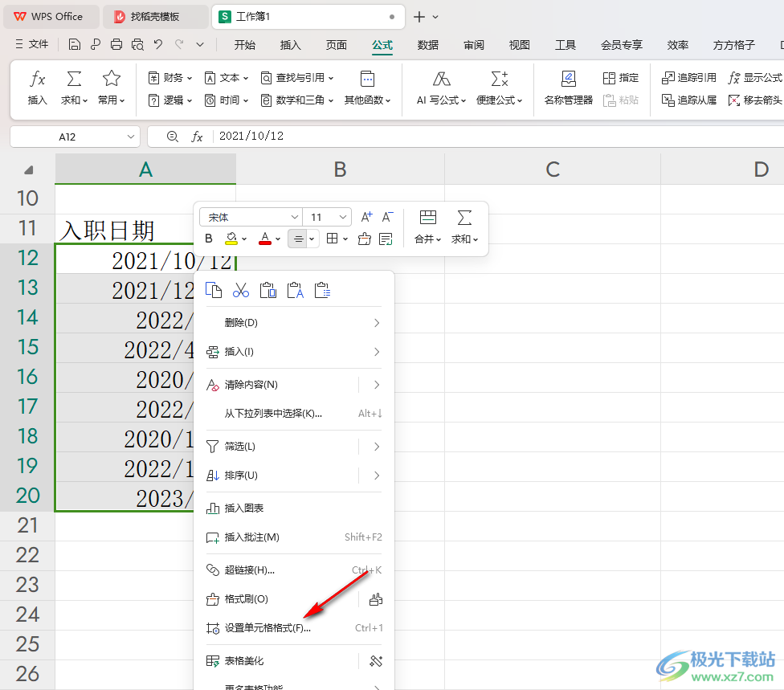Image resolution: width=784 pixels, height=690 pixels.
Task: Click 移去箭头 remove arrows
Action: click(755, 100)
